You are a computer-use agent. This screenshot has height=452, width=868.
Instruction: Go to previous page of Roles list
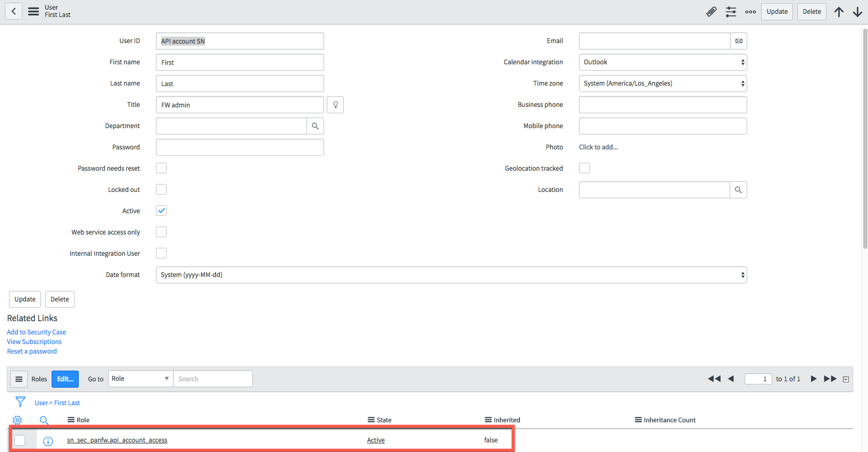[x=731, y=379]
